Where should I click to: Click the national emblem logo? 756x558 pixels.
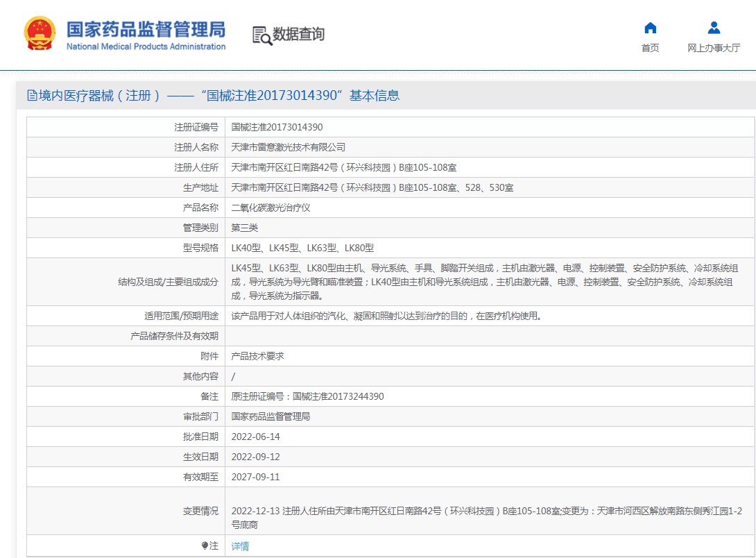click(x=40, y=33)
